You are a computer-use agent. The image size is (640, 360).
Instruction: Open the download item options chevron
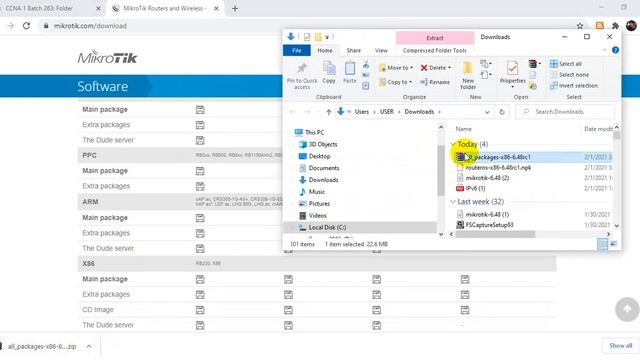click(89, 347)
